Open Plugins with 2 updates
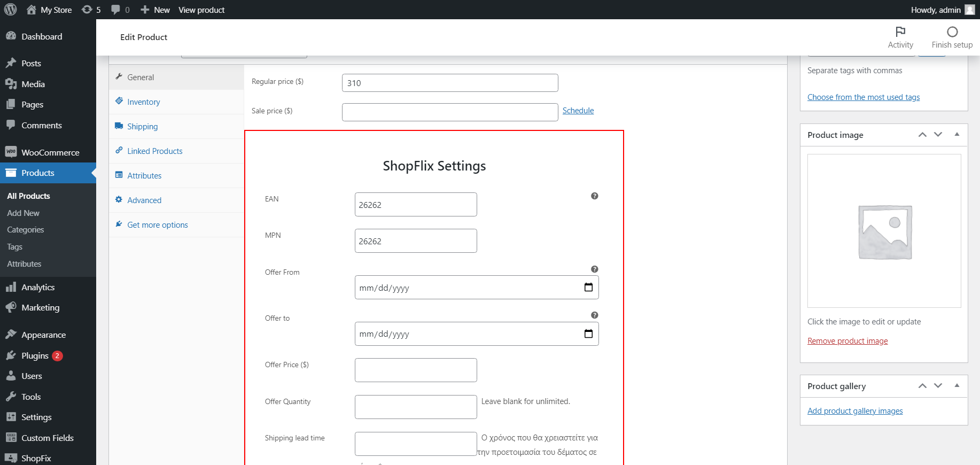This screenshot has height=465, width=980. [x=48, y=355]
